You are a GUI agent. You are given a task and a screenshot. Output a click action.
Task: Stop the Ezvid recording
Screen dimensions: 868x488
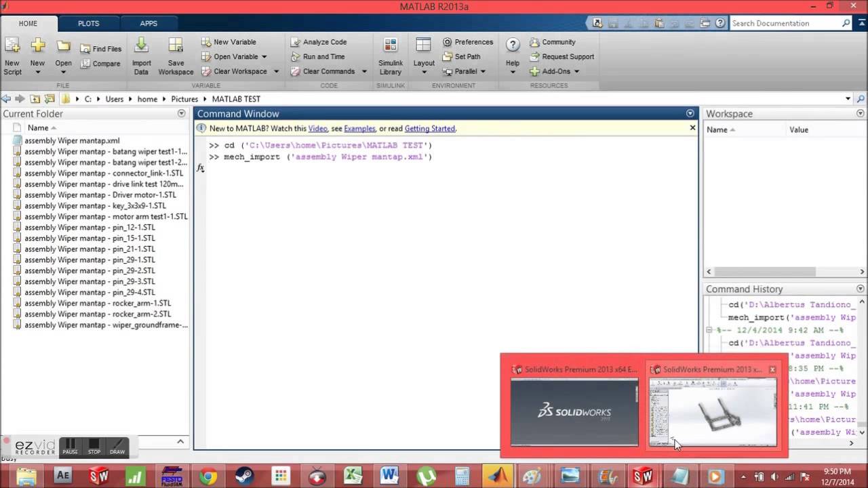(94, 447)
